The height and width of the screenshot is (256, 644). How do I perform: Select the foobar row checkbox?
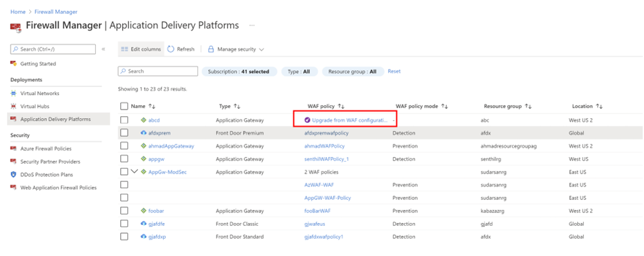click(124, 211)
